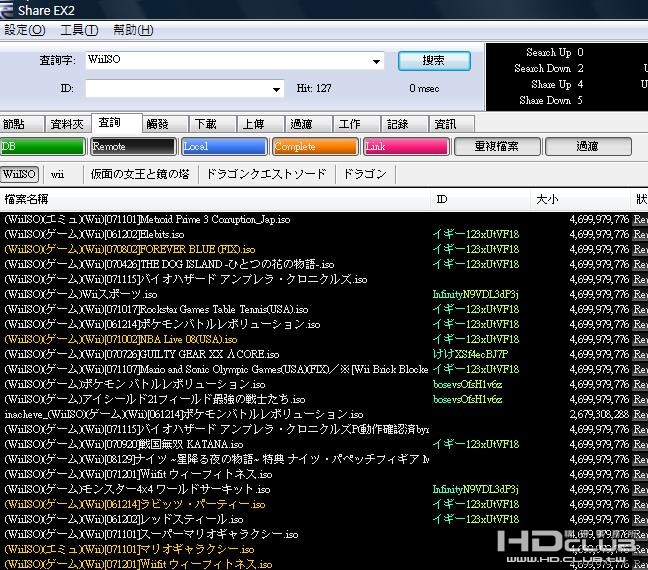The image size is (648, 570).
Task: Select the Mario and Sonic Olympic Games(USA) row
Action: coord(324,369)
